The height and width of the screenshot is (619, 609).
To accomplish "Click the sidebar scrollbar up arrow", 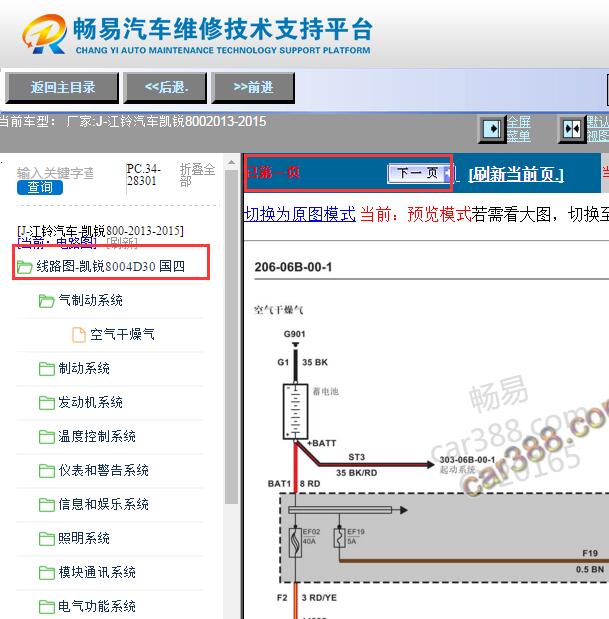I will point(231,162).
